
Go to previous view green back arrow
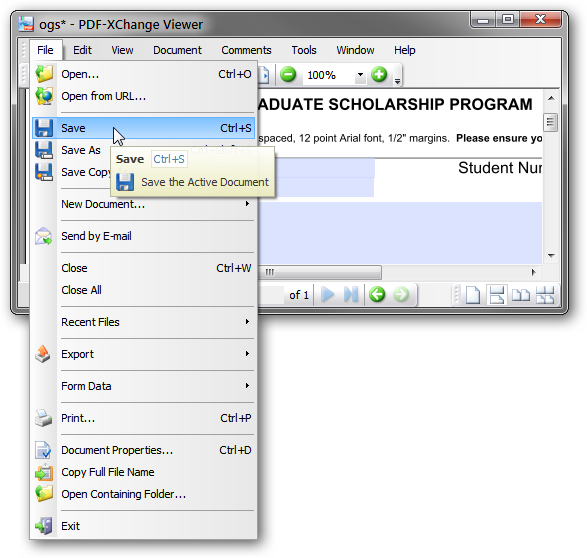pyautogui.click(x=377, y=295)
